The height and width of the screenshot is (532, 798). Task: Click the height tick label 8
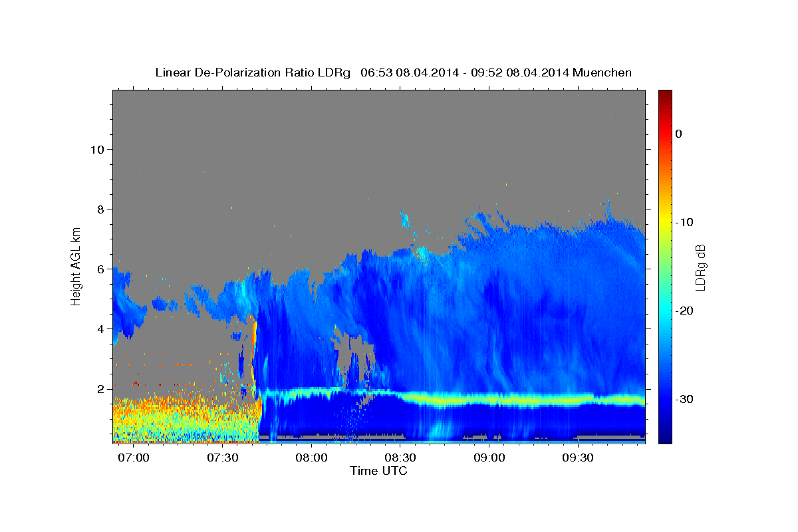pyautogui.click(x=100, y=209)
